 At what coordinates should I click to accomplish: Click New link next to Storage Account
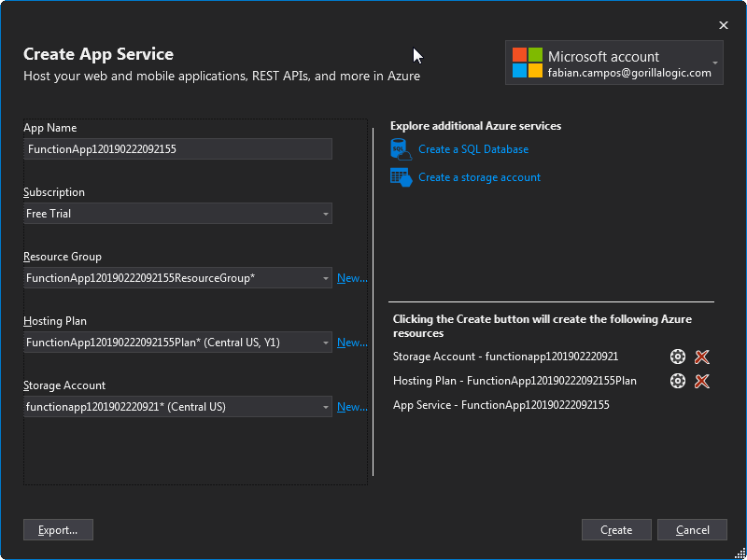tap(352, 407)
